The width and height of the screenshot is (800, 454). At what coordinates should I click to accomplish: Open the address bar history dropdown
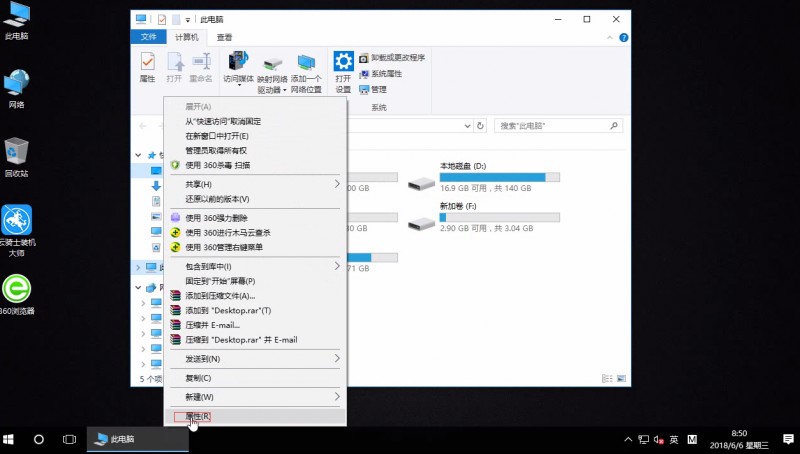coord(467,125)
